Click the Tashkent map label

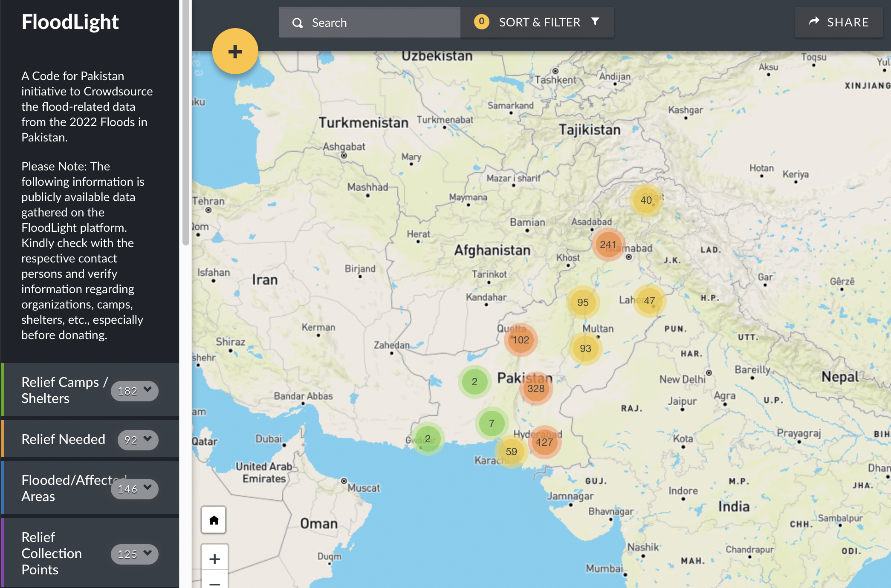coord(555,80)
